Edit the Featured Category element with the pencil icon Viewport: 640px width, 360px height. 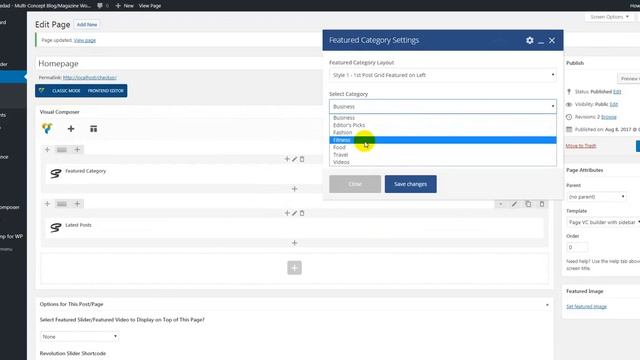tap(294, 159)
